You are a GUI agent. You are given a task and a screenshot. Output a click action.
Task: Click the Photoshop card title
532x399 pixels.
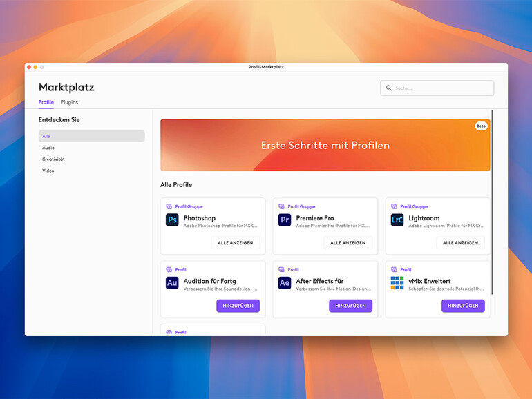[200, 218]
